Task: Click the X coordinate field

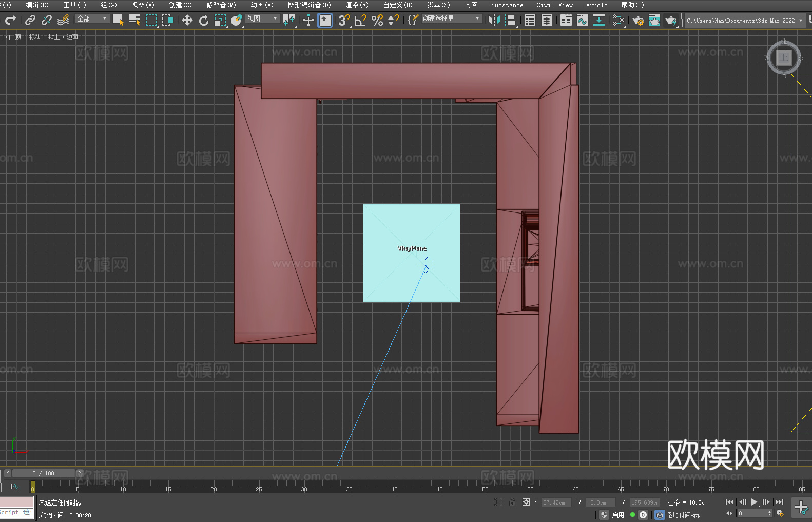Action: coord(556,502)
